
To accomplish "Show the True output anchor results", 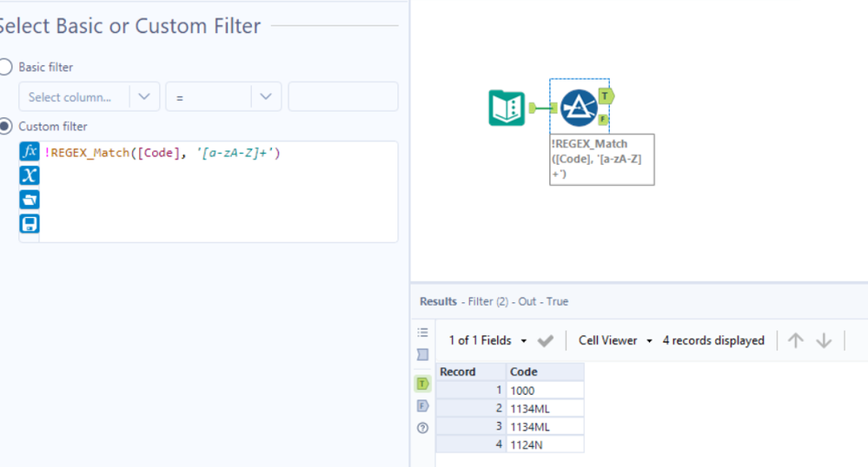I will pyautogui.click(x=423, y=384).
